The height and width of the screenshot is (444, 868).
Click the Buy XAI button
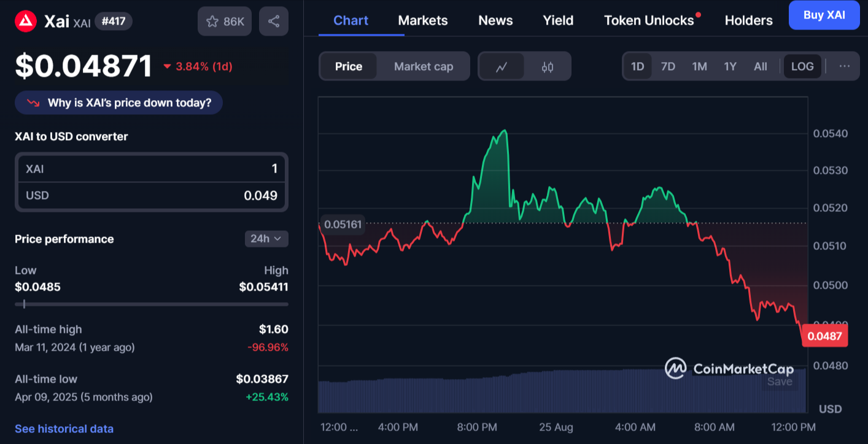(824, 15)
